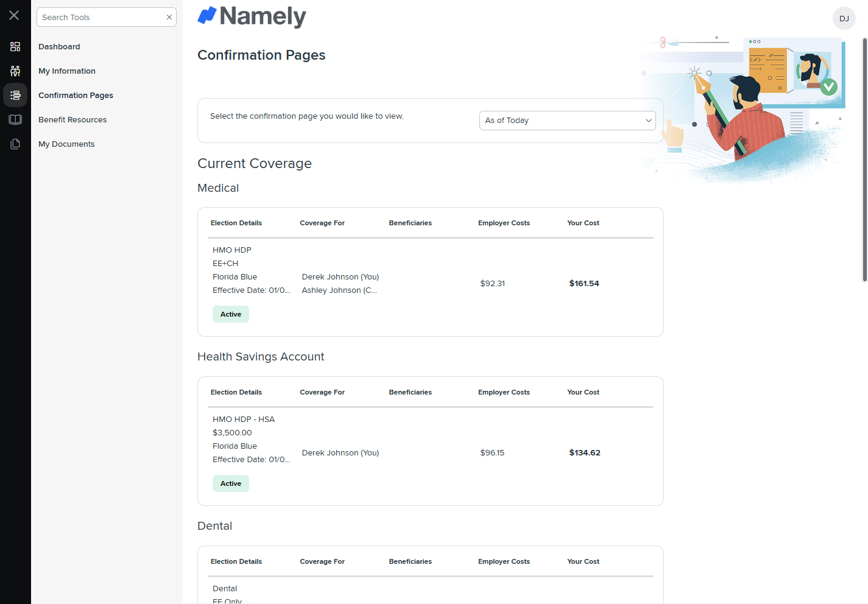868x604 pixels.
Task: Select the My Information people icon
Action: (15, 71)
